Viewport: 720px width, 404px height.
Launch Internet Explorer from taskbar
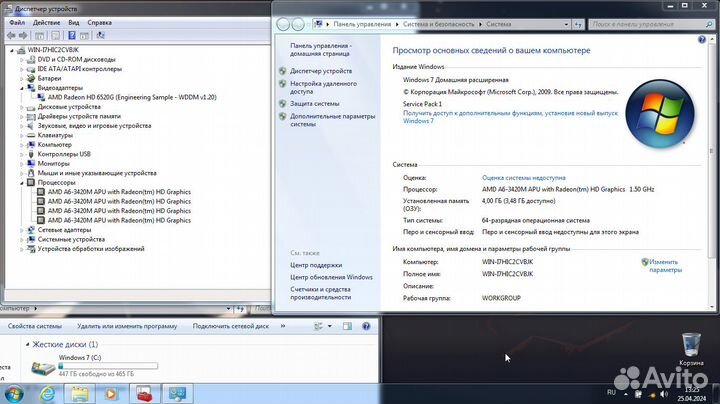47,394
